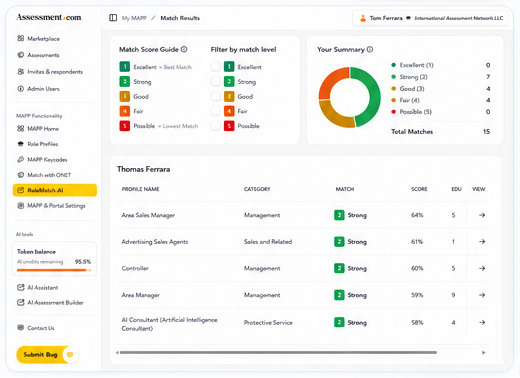
Task: Click the AI Assessment Builder icon
Action: (x=21, y=302)
